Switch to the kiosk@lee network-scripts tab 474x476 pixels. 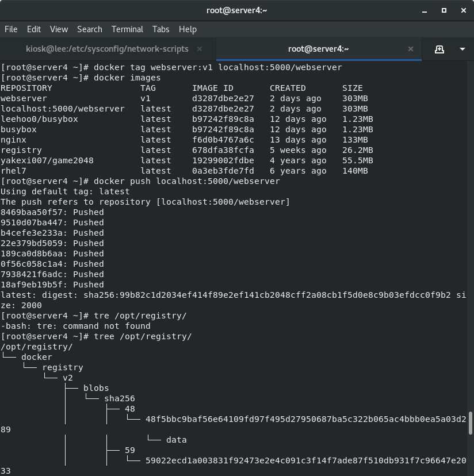click(x=107, y=49)
